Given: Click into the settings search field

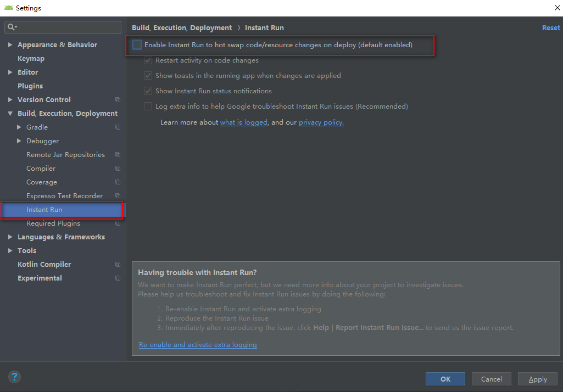Looking at the screenshot, I should point(63,27).
